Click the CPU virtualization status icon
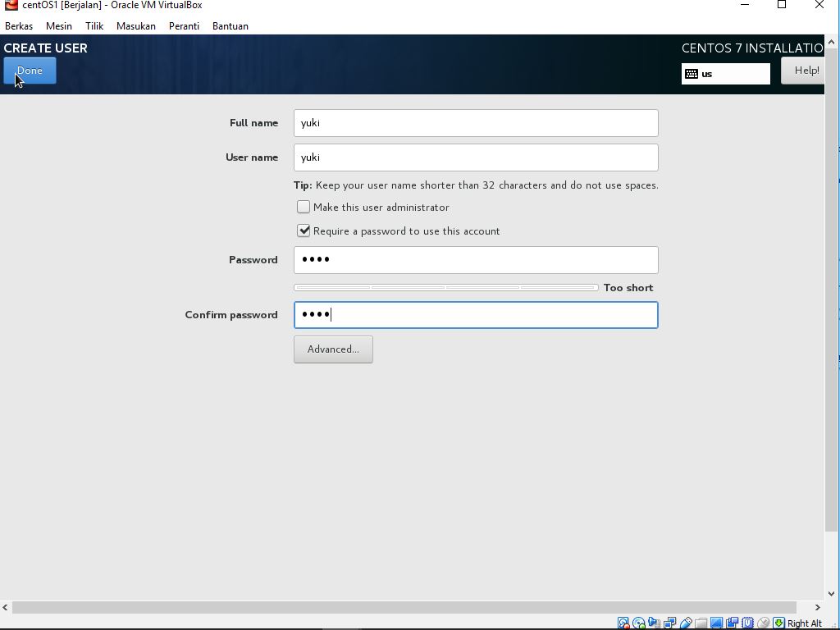 [x=747, y=623]
